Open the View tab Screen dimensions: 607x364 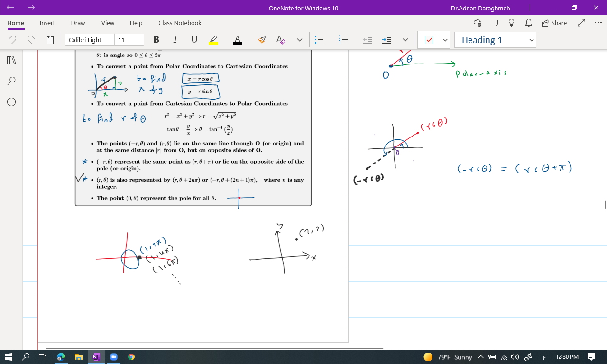click(x=108, y=23)
